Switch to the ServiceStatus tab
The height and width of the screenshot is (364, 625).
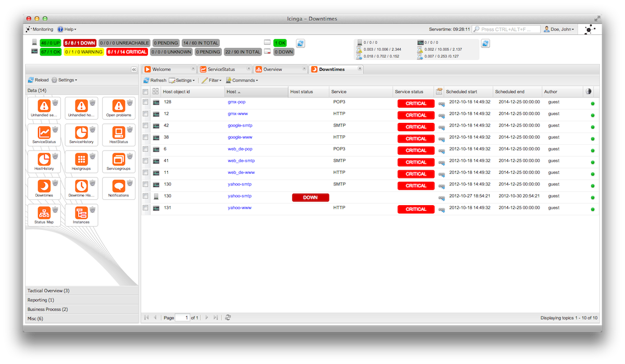point(221,69)
